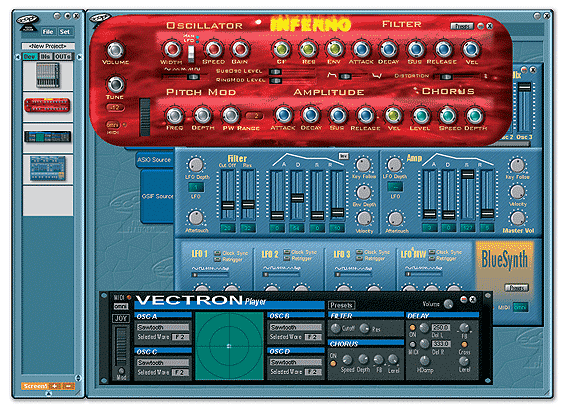
Task: Toggle the Vectron Chorus ON light
Action: coord(333,363)
